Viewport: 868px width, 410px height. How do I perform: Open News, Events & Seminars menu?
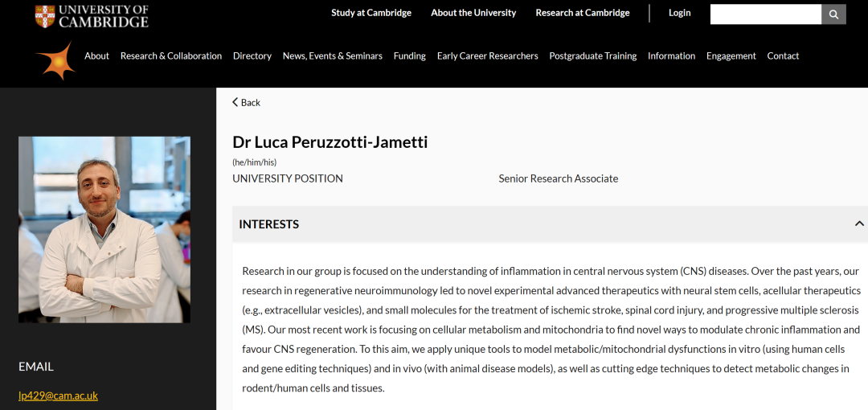point(333,56)
